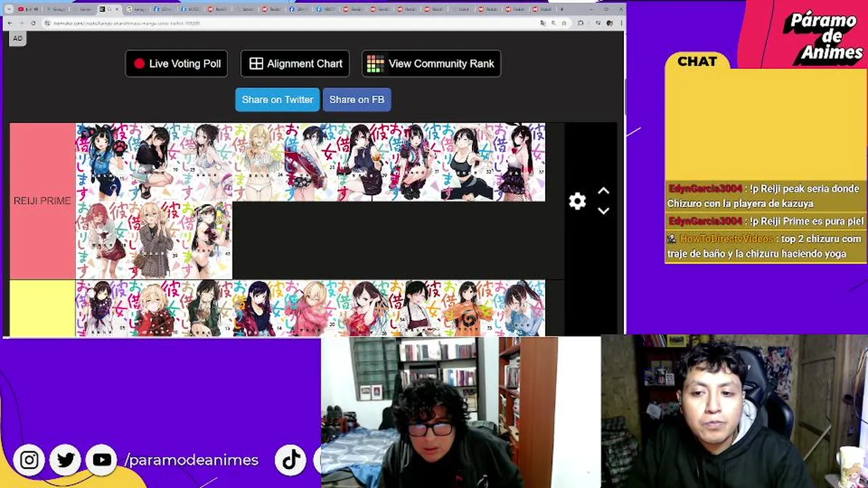
Task: Move the REIJI PRIME row down
Action: click(x=604, y=211)
